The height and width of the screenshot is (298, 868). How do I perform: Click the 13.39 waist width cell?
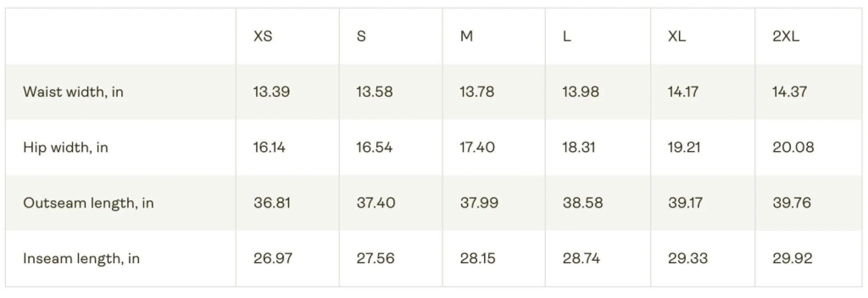(271, 92)
